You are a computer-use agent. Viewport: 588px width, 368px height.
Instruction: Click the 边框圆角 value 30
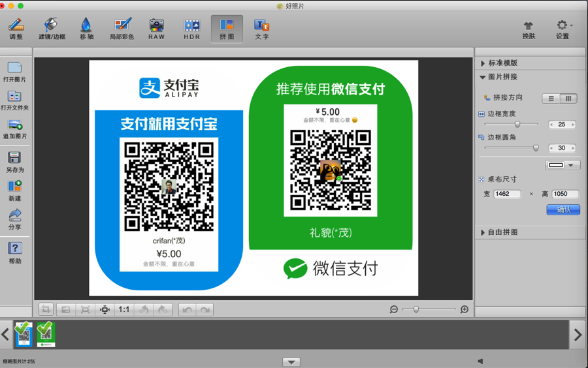click(562, 148)
